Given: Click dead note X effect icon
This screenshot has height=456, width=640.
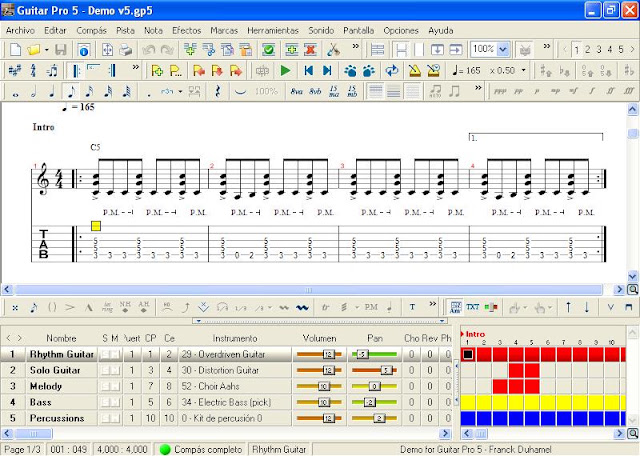Looking at the screenshot, I should pyautogui.click(x=15, y=307).
